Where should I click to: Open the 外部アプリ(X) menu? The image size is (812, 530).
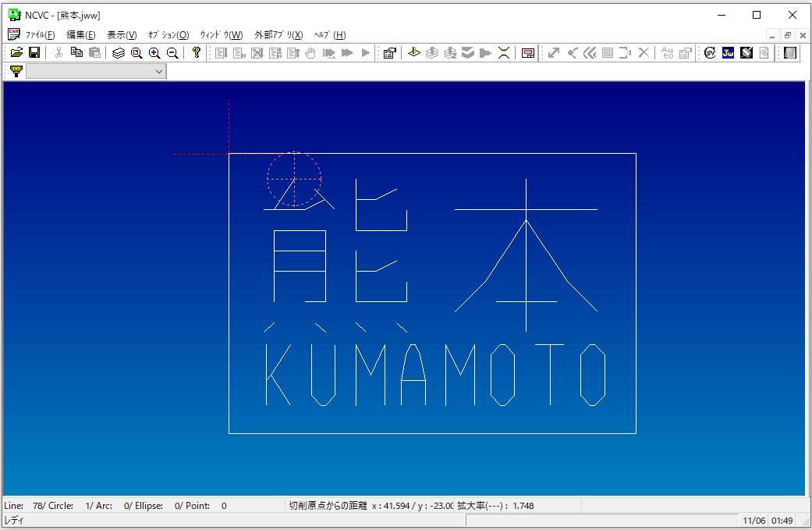[x=278, y=35]
